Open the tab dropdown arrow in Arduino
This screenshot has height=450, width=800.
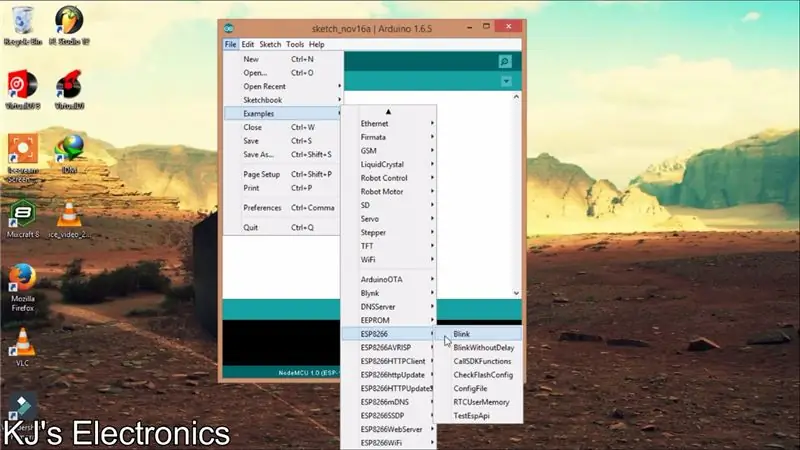(506, 81)
